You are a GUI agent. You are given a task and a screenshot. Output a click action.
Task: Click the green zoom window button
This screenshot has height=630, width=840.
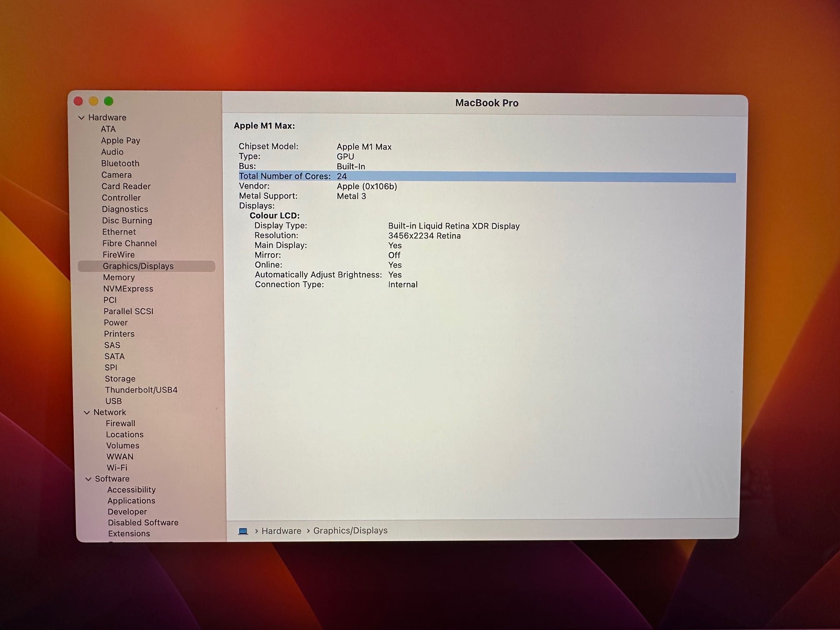[109, 101]
